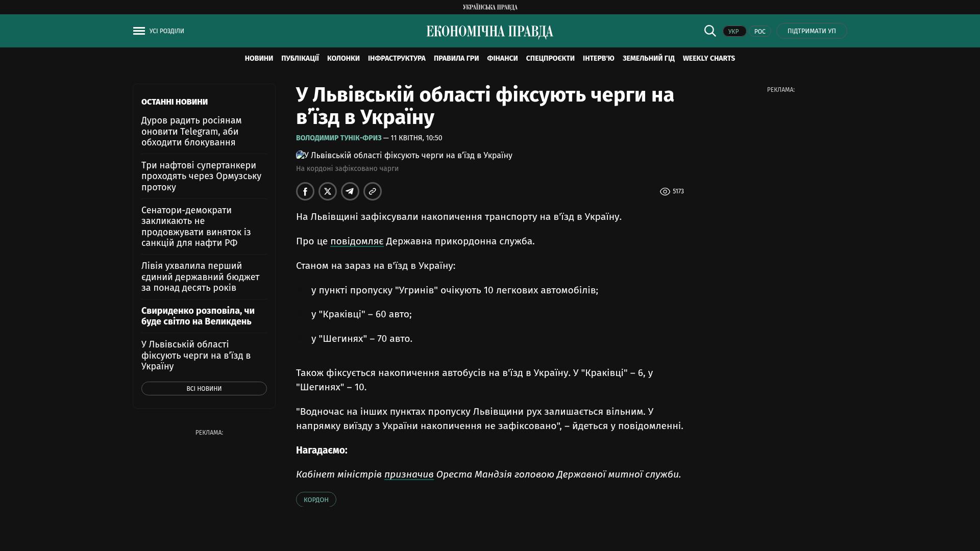Go to the Фінанси section
Screen dimensions: 980x551
click(x=502, y=59)
